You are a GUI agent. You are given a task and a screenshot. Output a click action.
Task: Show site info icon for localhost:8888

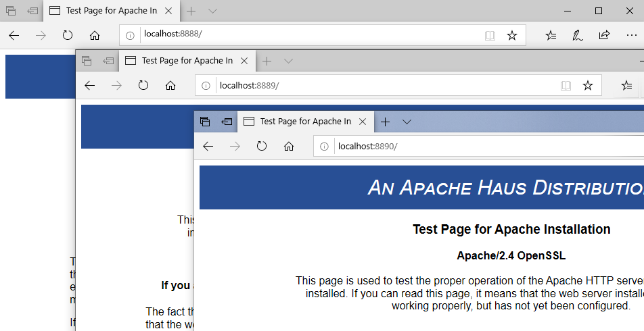[x=130, y=36]
